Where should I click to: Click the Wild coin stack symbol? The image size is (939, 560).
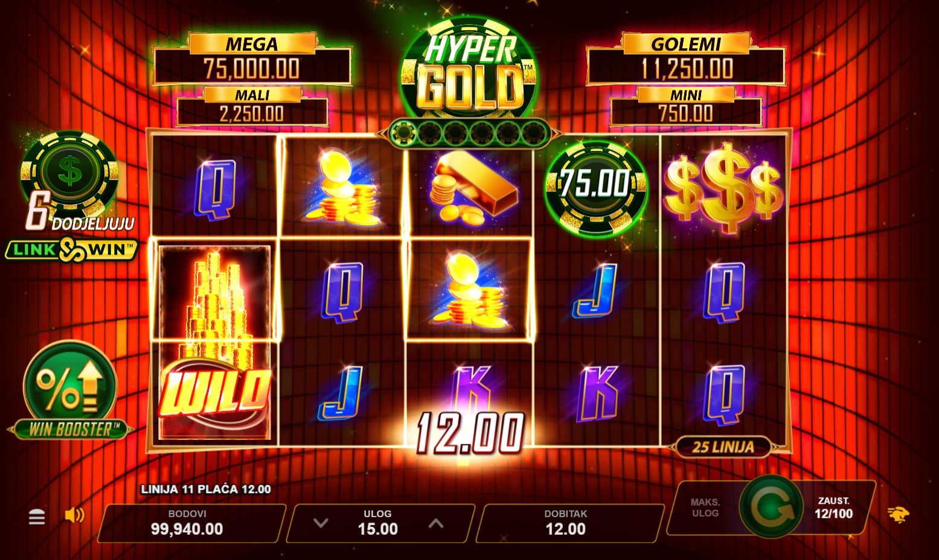pyautogui.click(x=215, y=342)
